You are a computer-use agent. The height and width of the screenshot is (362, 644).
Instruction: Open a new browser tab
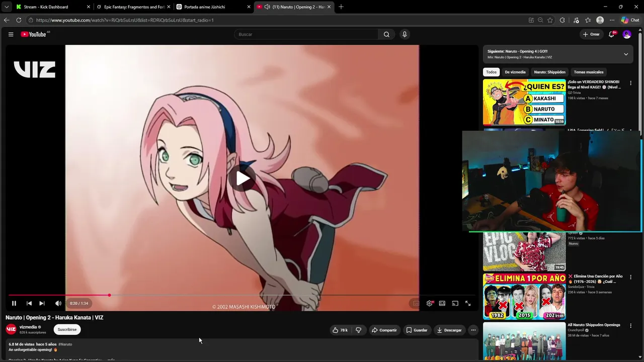341,7
